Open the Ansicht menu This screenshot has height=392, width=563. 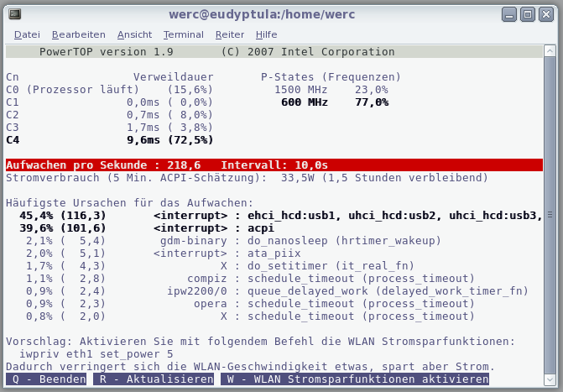click(134, 34)
